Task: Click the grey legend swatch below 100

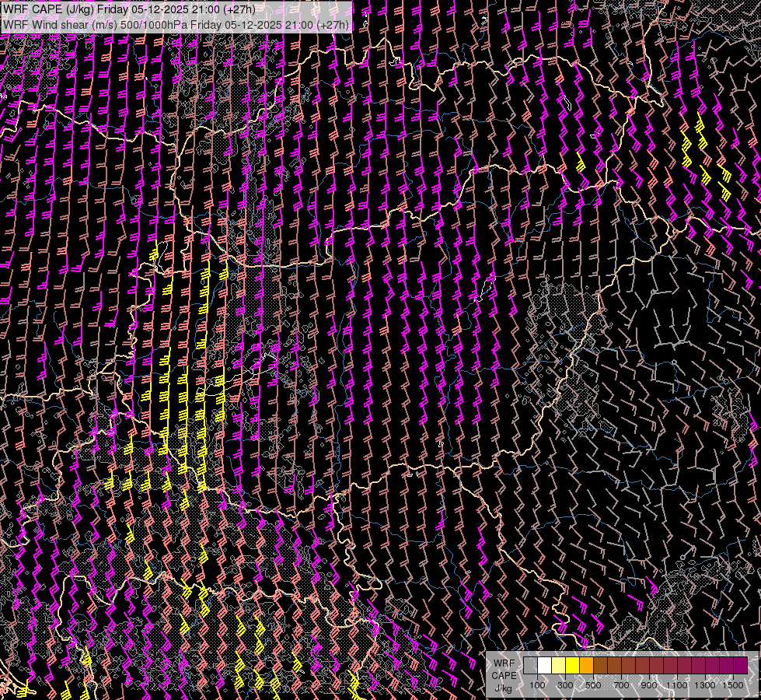Action: (530, 666)
